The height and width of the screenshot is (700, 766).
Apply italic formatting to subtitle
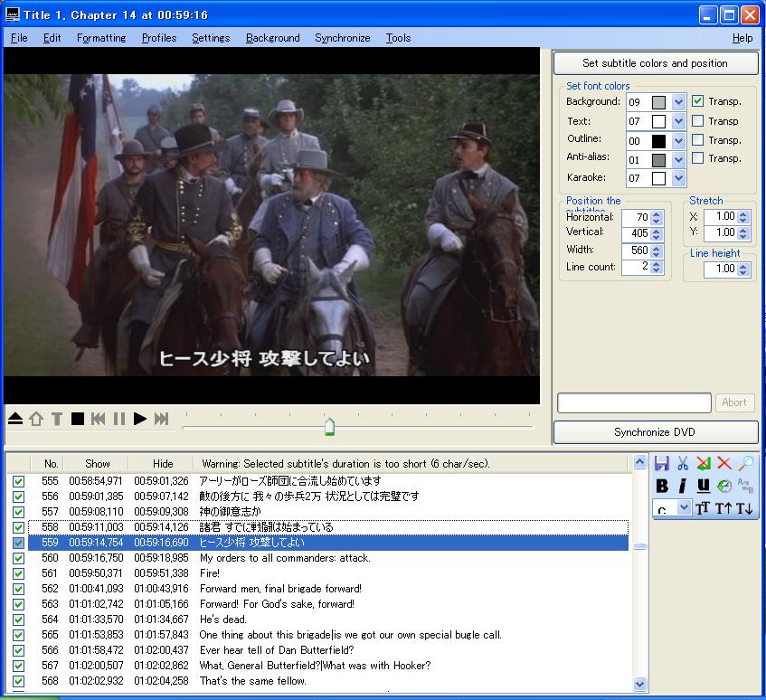pyautogui.click(x=682, y=486)
